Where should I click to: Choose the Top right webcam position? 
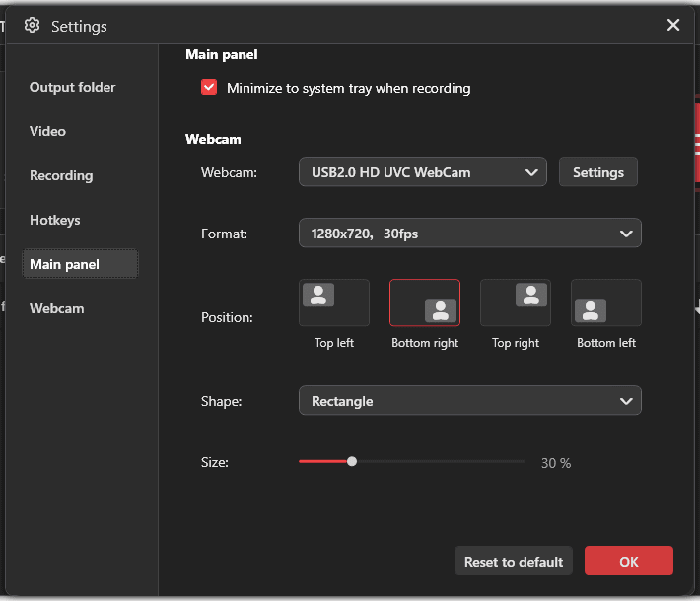(x=516, y=302)
